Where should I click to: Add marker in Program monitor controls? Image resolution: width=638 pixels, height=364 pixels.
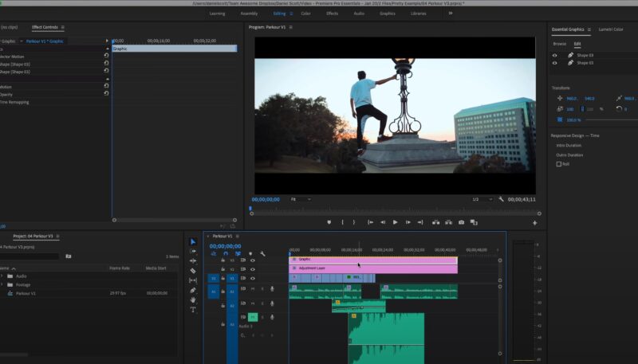[x=329, y=222]
